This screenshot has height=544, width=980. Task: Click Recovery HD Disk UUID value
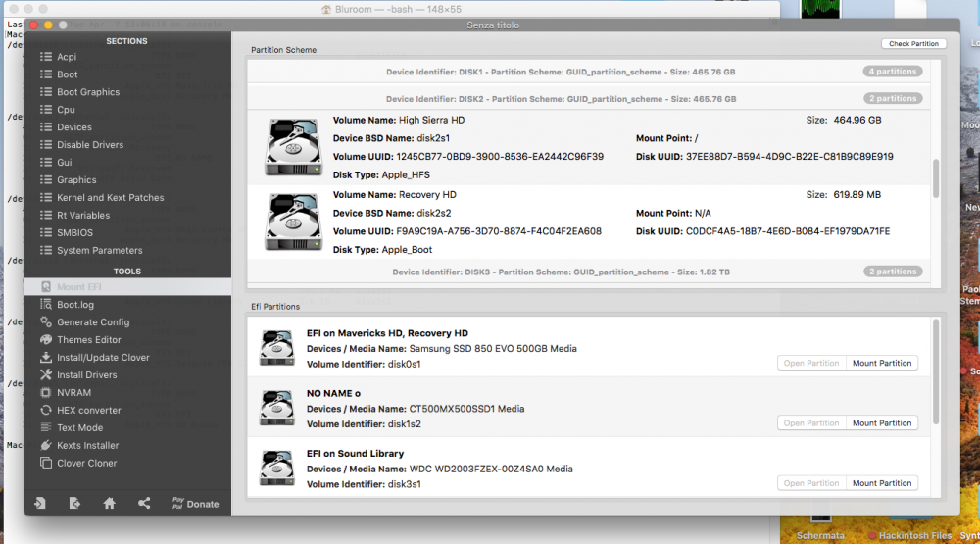[788, 231]
